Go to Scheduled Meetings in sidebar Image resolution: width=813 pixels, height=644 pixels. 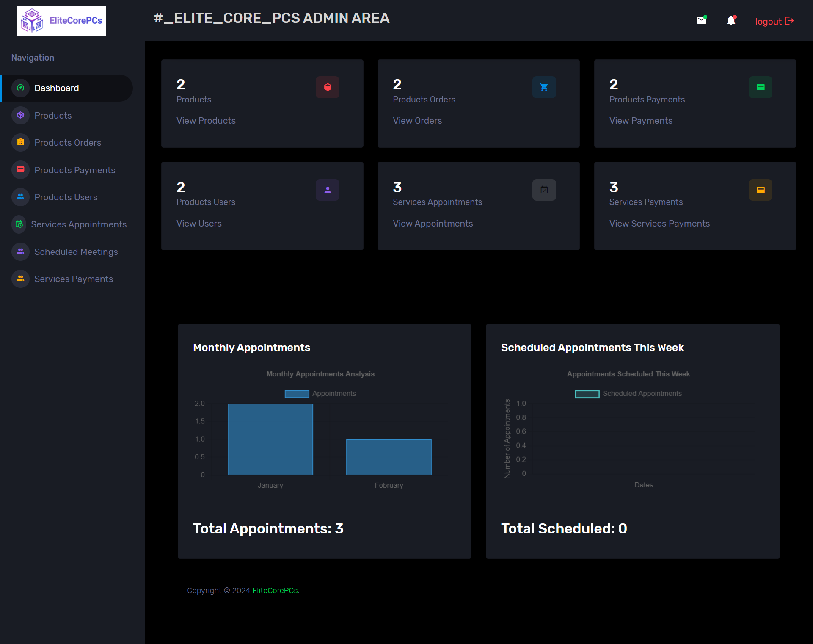(76, 252)
